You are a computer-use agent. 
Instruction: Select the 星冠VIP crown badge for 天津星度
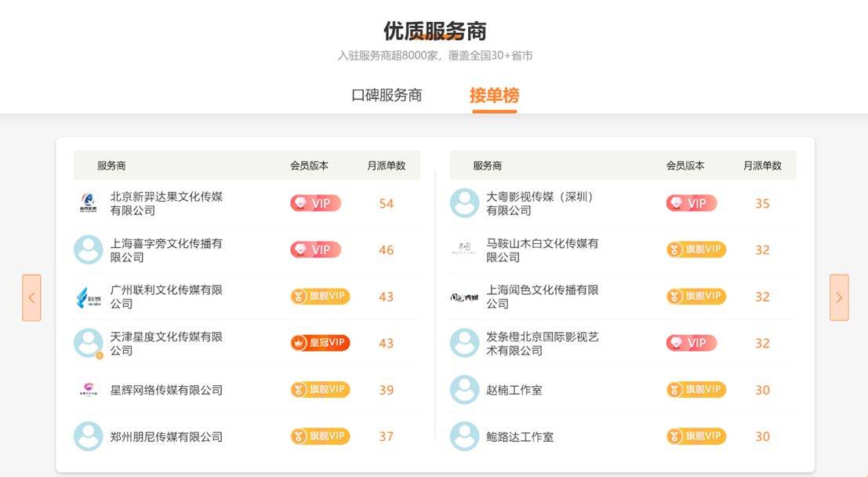(319, 343)
